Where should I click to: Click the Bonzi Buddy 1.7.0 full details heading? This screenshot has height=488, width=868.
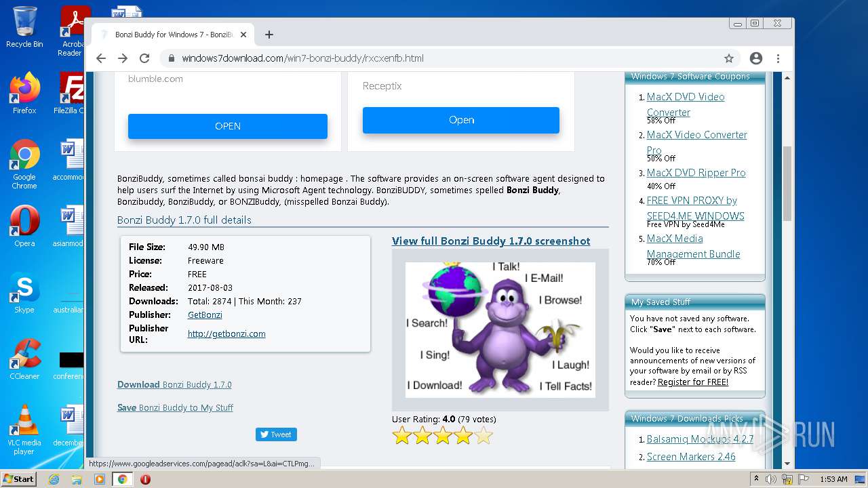coord(184,220)
